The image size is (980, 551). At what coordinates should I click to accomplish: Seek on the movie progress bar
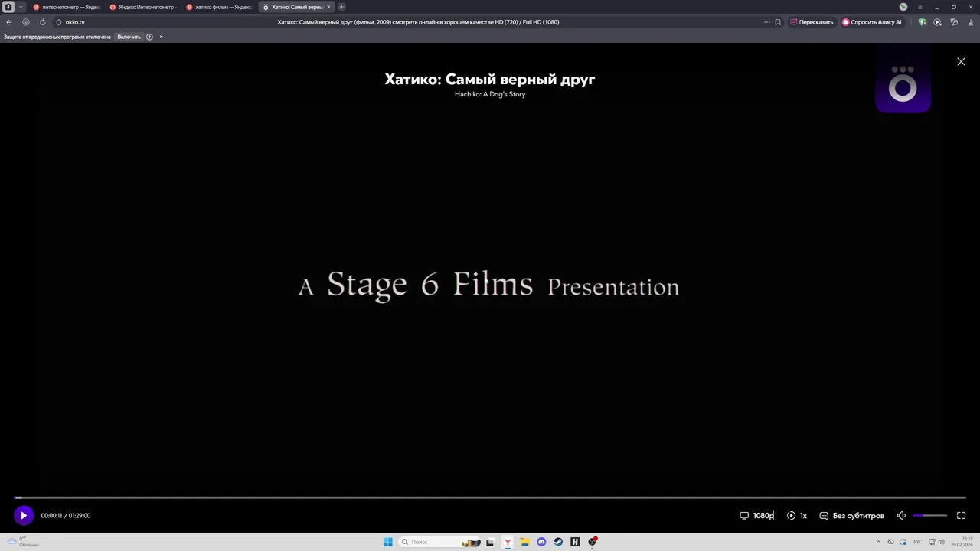pos(490,497)
